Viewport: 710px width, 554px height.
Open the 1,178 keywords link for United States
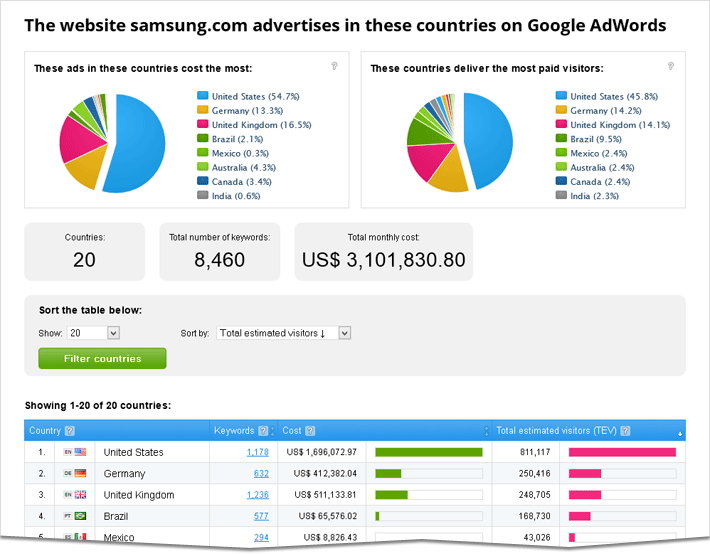(258, 452)
